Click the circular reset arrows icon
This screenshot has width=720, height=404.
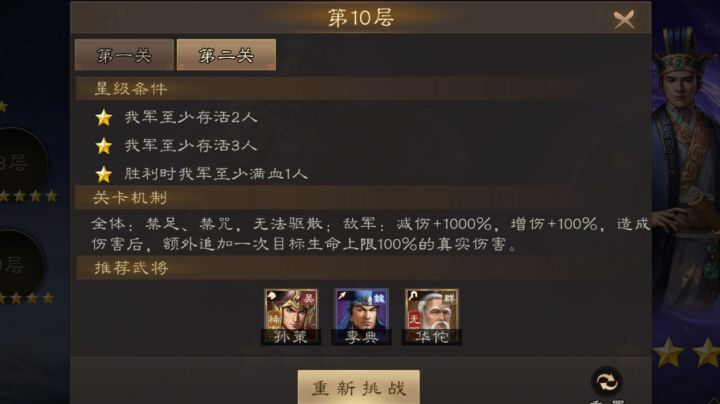click(607, 382)
